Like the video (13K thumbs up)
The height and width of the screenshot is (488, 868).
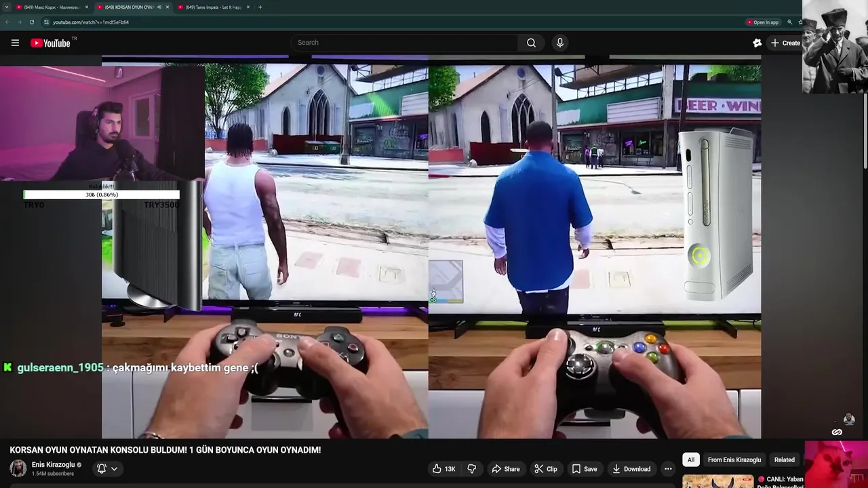(443, 469)
